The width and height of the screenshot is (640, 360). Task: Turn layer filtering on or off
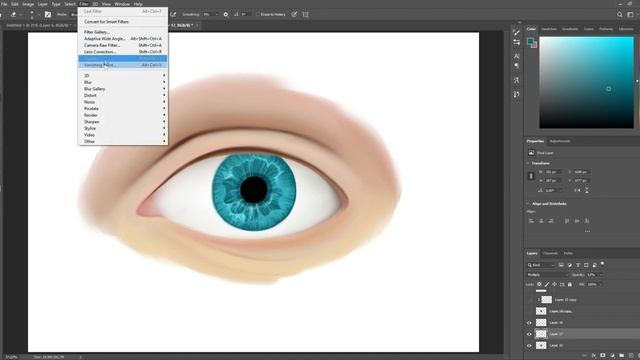pyautogui.click(x=602, y=264)
